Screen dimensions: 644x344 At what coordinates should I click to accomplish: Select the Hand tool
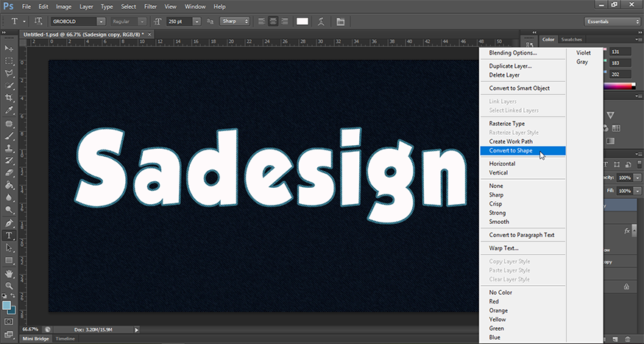pos(9,274)
